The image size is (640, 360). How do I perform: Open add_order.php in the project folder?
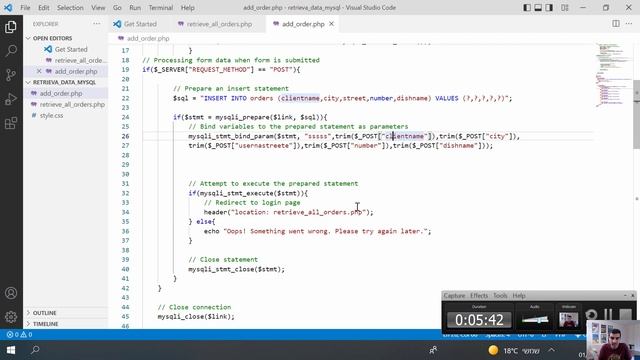pyautogui.click(x=61, y=93)
